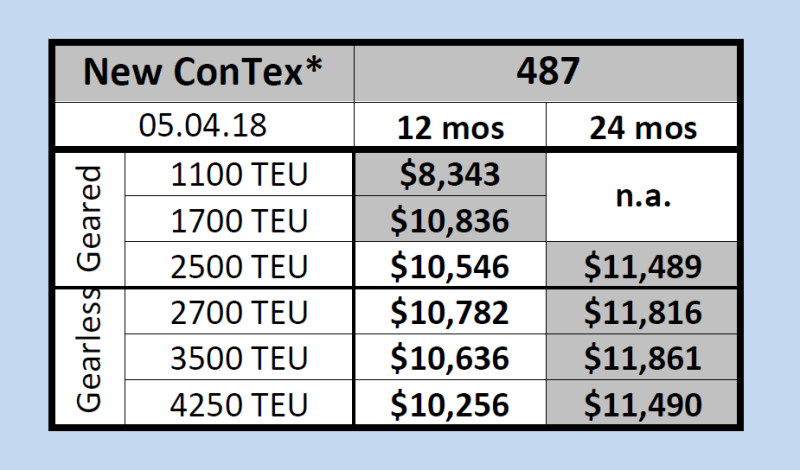Click the 1100 TEU row label
Viewport: 800px width, 470px height.
pyautogui.click(x=238, y=176)
